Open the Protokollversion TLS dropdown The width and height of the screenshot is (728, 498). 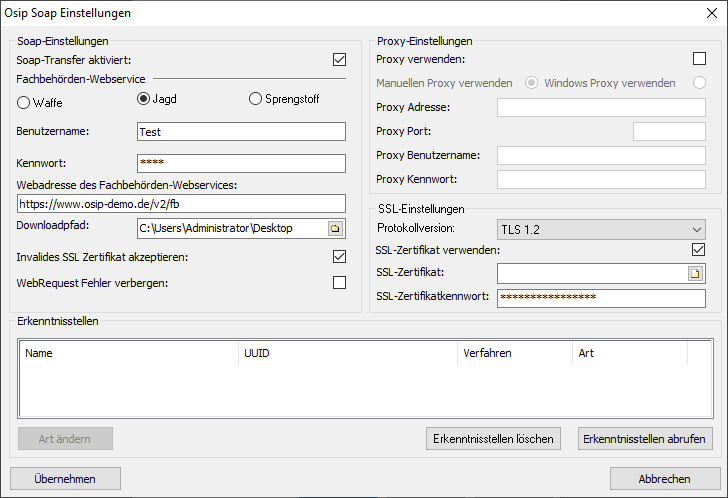tap(601, 229)
